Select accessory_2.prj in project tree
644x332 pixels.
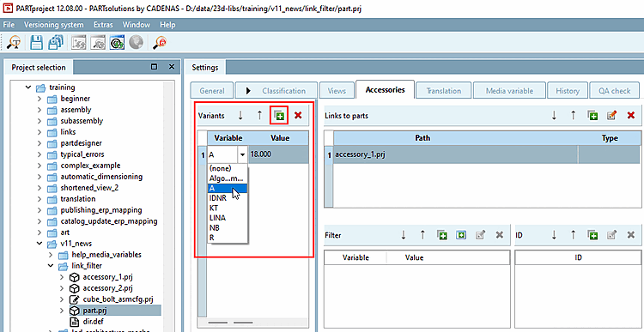pos(107,288)
